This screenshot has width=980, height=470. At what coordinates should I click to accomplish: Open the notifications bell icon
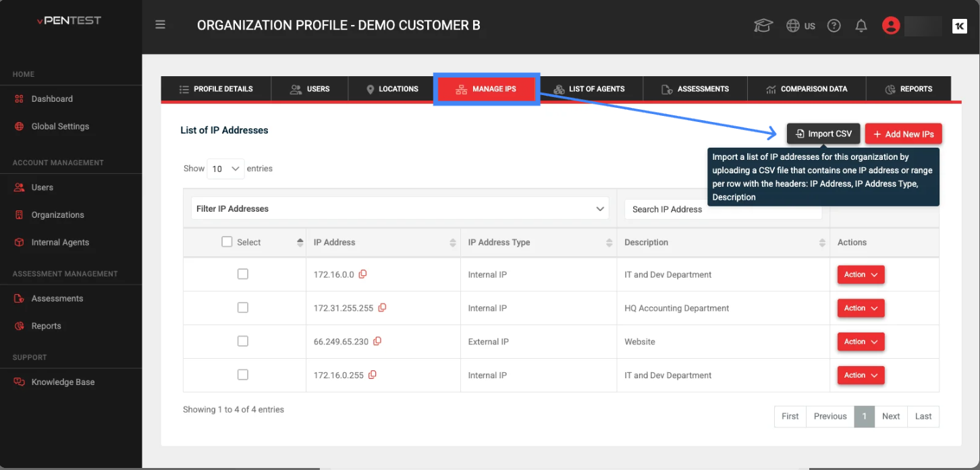point(861,26)
